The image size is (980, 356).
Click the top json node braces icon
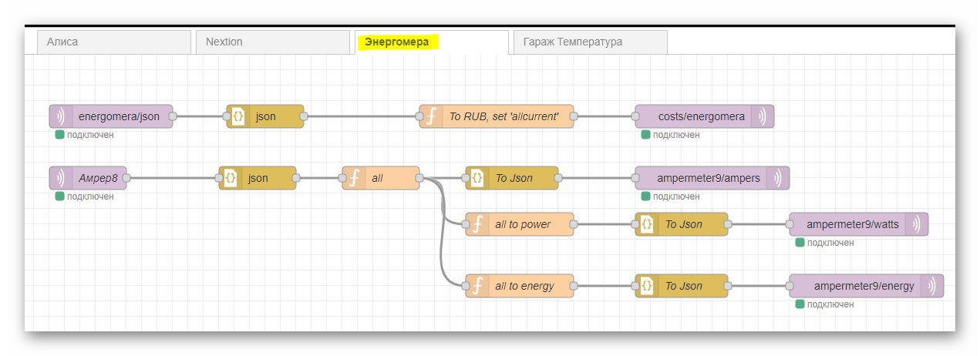coord(238,116)
